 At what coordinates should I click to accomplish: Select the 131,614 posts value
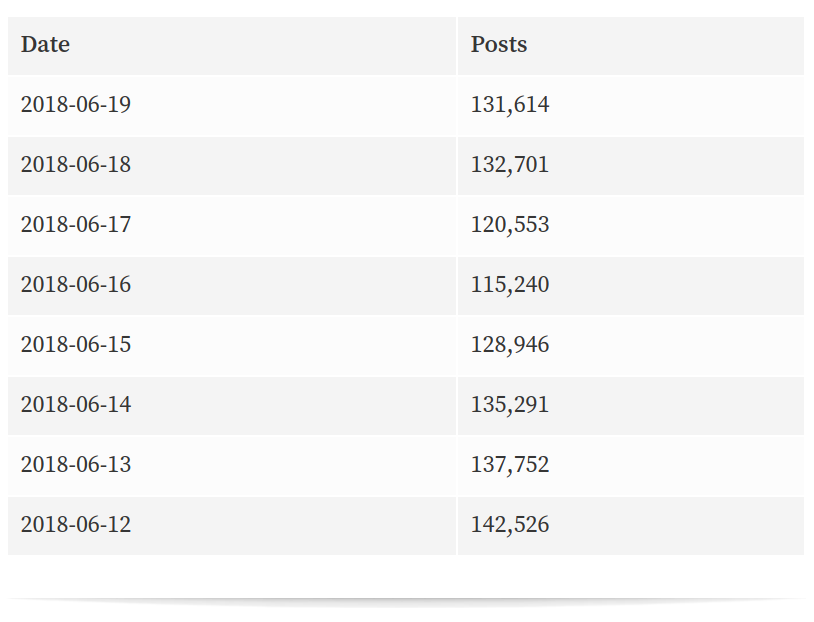tap(510, 104)
